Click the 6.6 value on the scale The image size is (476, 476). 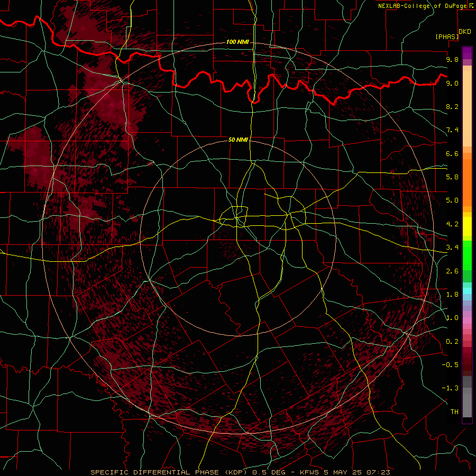pyautogui.click(x=452, y=153)
